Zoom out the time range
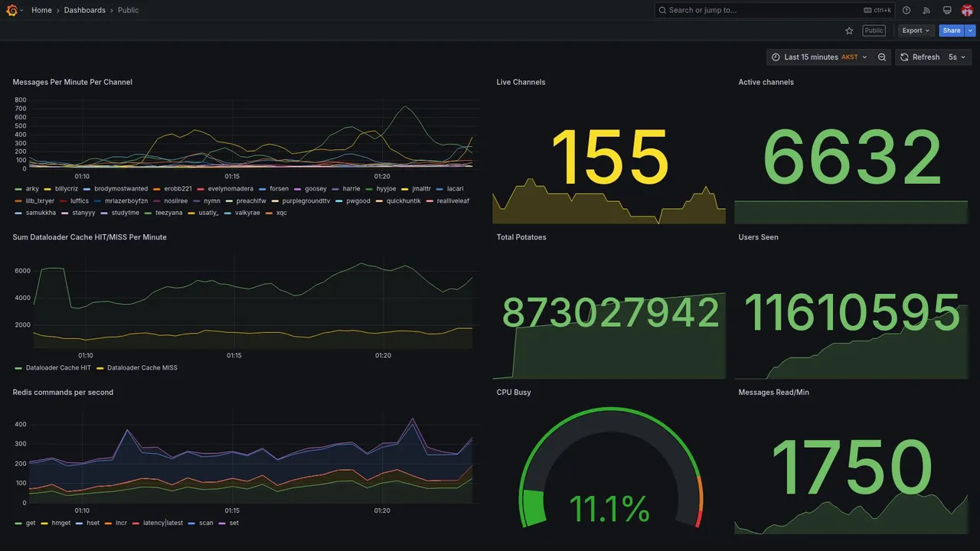The width and height of the screenshot is (980, 551). (882, 57)
